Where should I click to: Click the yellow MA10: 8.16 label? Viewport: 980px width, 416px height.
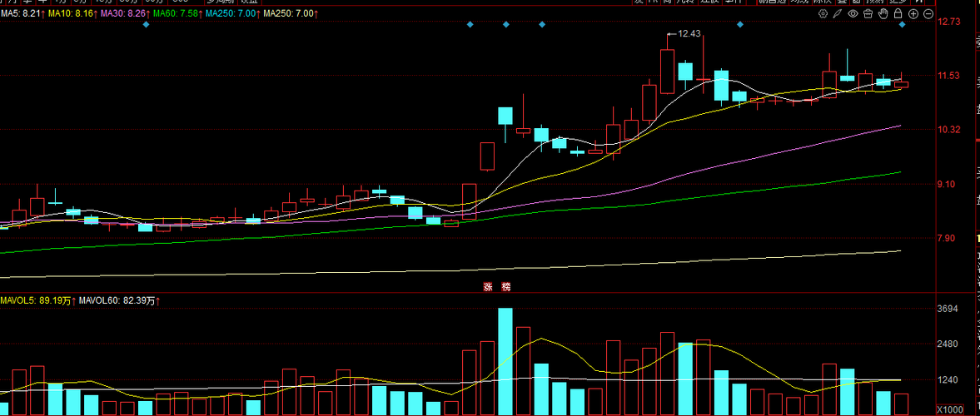72,13
